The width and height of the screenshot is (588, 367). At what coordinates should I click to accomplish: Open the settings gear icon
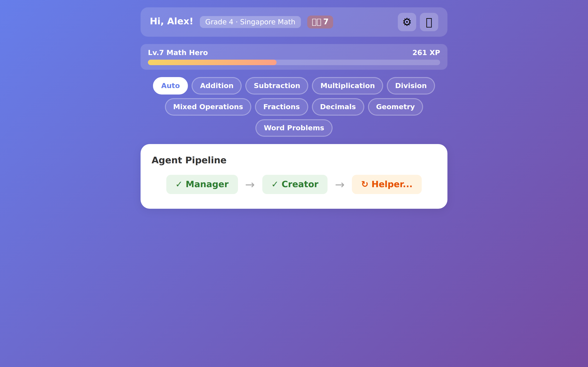point(407,22)
